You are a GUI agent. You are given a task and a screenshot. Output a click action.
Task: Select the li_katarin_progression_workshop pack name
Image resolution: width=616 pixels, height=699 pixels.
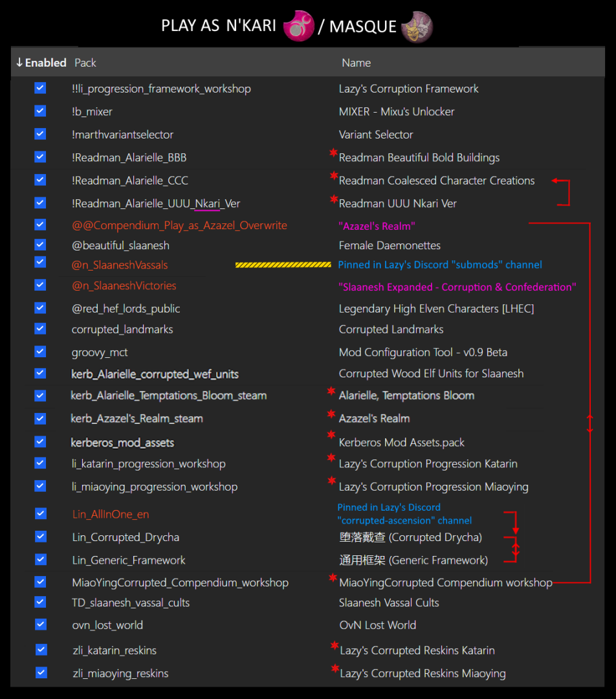point(148,464)
